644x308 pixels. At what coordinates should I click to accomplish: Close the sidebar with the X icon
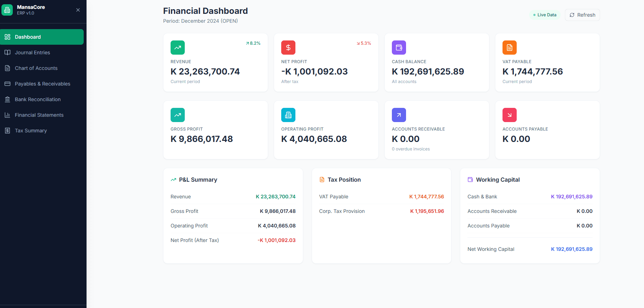point(78,10)
